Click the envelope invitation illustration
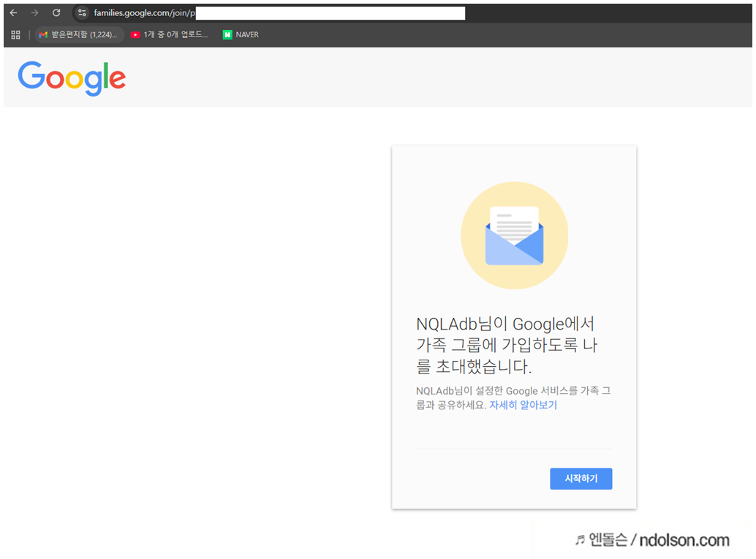The height and width of the screenshot is (559, 756). [x=515, y=235]
